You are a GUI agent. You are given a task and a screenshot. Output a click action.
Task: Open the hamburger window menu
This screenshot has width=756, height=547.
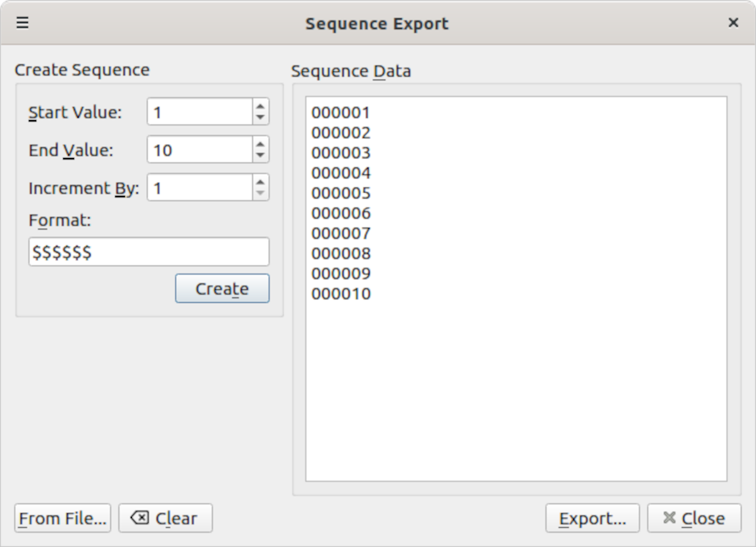[22, 22]
